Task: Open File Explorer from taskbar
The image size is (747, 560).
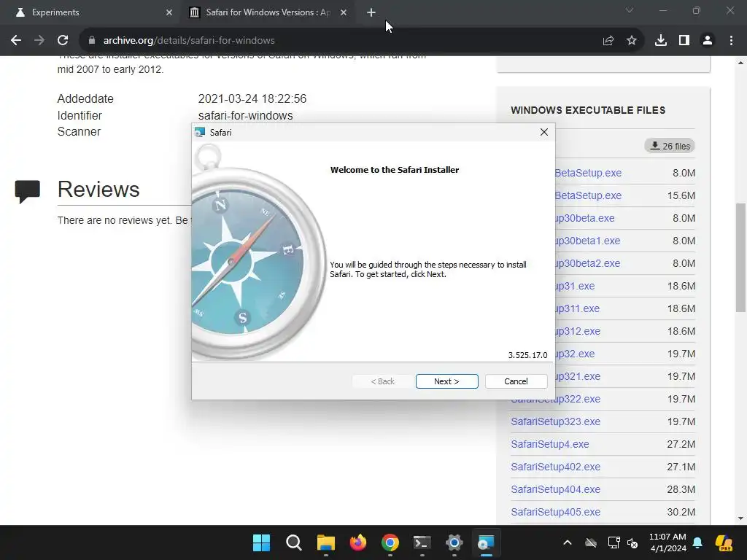Action: coord(326,542)
